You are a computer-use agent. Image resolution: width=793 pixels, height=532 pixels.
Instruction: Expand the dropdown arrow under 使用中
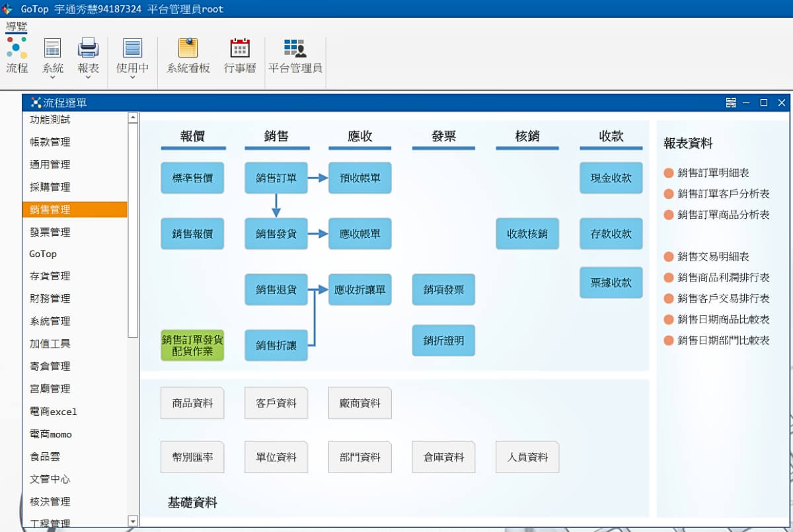(x=132, y=77)
